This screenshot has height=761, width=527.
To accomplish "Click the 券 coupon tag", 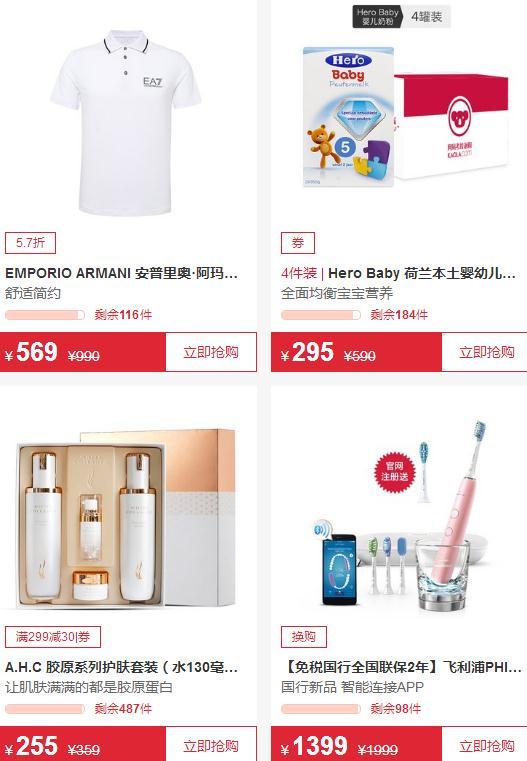I will (x=298, y=243).
